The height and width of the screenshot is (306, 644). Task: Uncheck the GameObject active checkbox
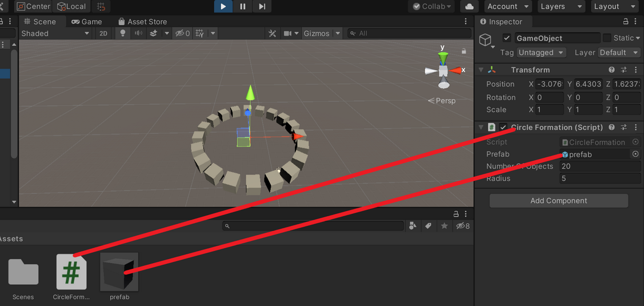tap(506, 38)
